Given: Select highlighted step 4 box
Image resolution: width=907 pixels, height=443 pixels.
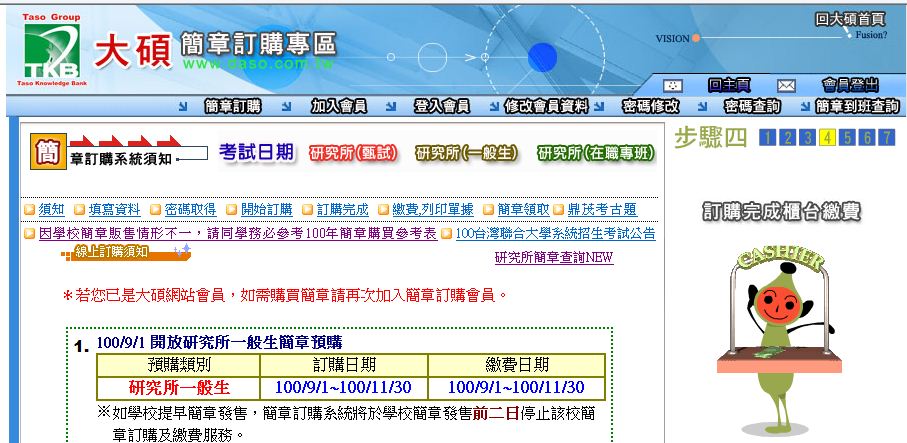Looking at the screenshot, I should (827, 138).
